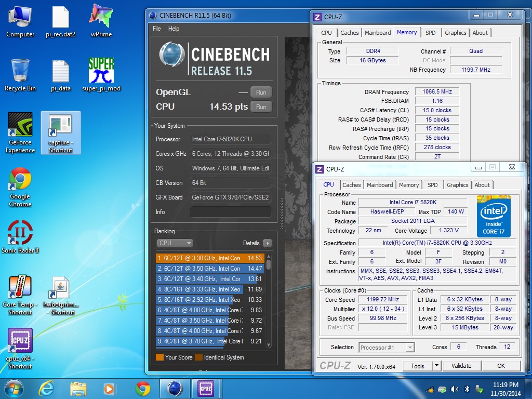Select ranking row 2 scoring 14.47

tap(210, 269)
